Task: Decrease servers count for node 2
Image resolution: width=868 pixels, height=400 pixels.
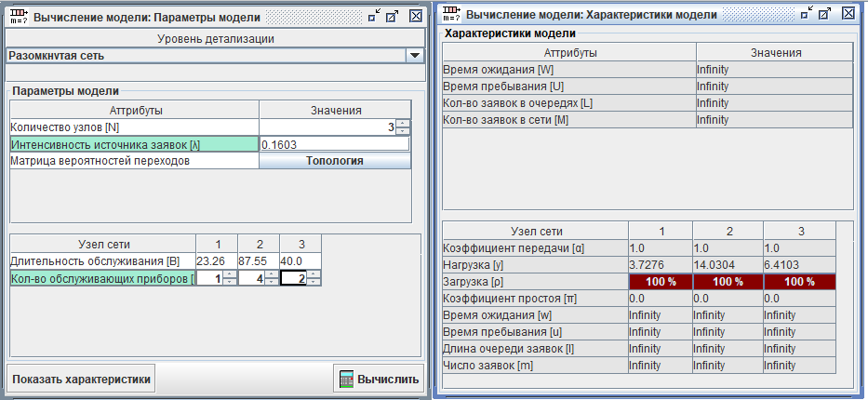Action: [x=272, y=282]
